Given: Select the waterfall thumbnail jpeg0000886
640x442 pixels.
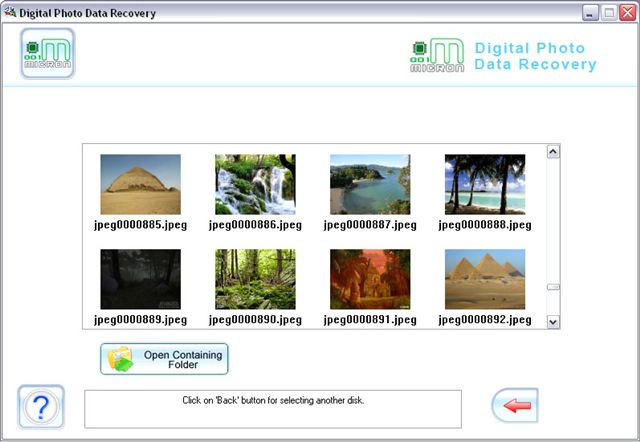Looking at the screenshot, I should 256,184.
